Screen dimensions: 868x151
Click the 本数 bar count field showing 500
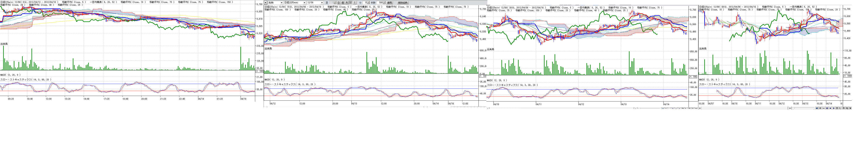[380, 3]
